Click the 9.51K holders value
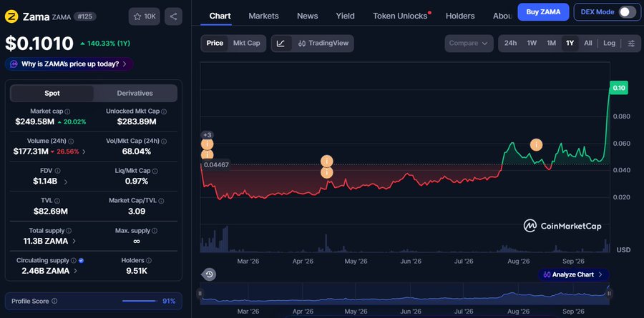Image resolution: width=644 pixels, height=318 pixels. click(x=137, y=271)
